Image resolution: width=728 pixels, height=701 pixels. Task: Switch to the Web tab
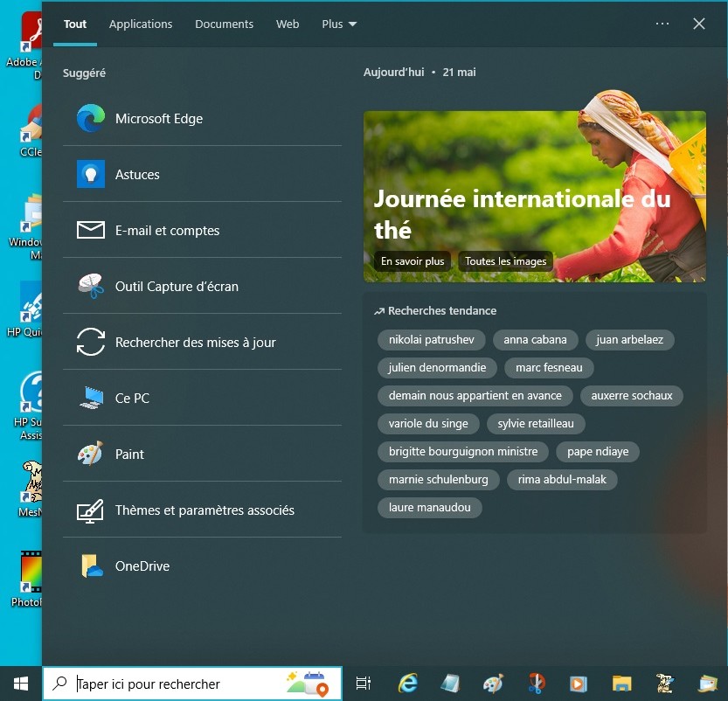coord(288,24)
